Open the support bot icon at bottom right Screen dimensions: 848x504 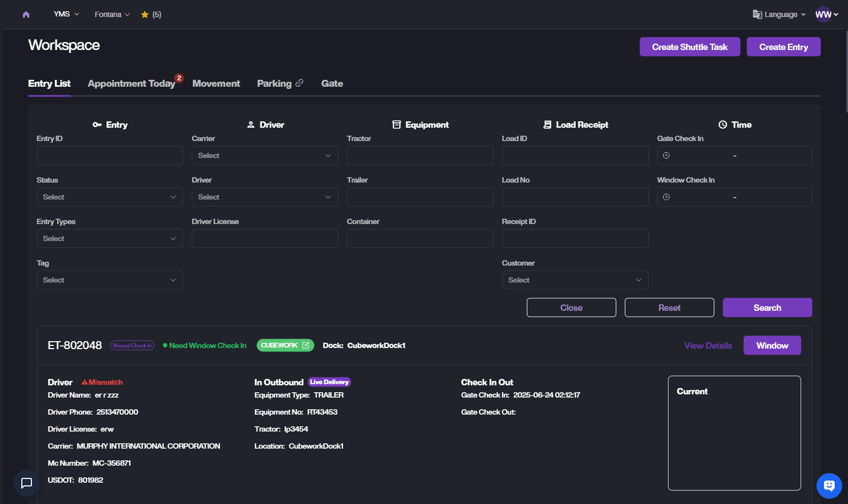point(829,485)
